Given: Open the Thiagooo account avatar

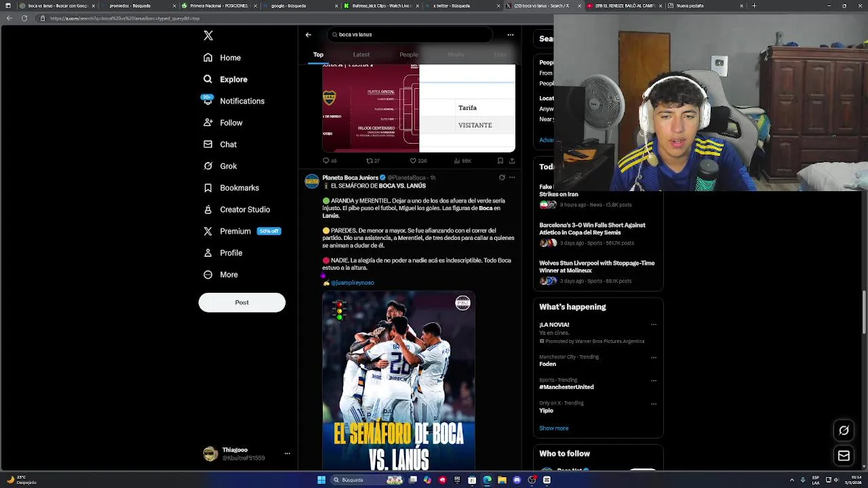Looking at the screenshot, I should point(210,453).
